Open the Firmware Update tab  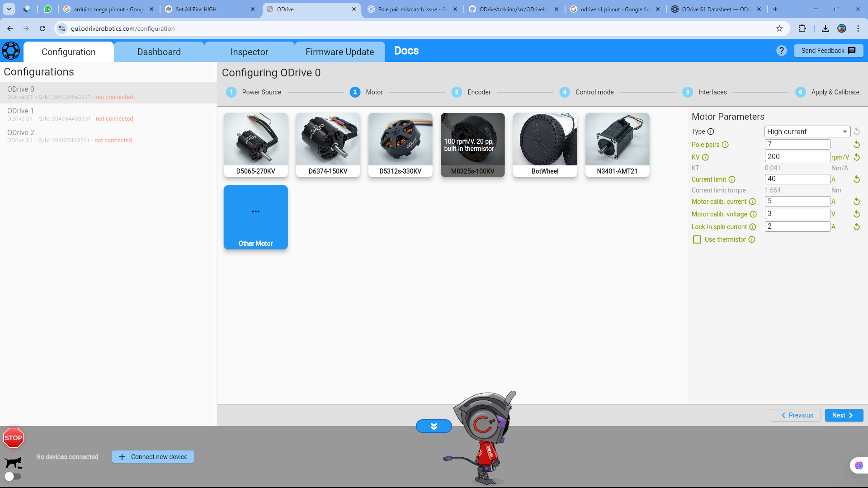[x=340, y=52]
